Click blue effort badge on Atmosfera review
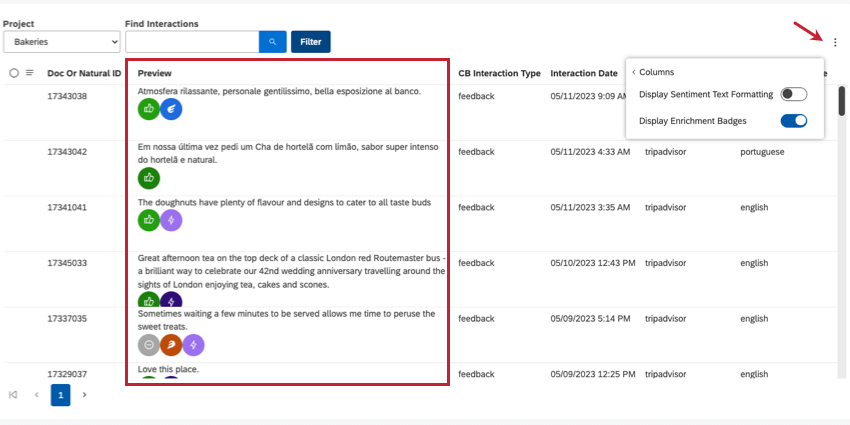This screenshot has width=850, height=425. 171,110
